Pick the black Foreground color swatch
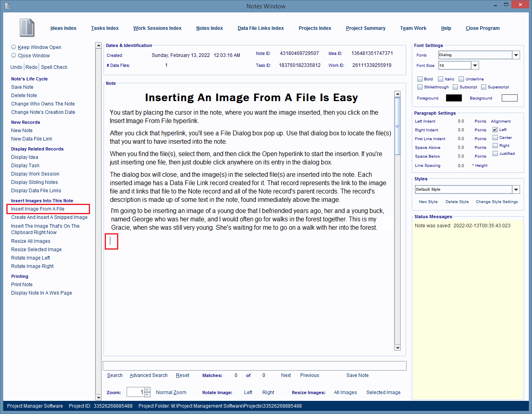 coord(454,98)
